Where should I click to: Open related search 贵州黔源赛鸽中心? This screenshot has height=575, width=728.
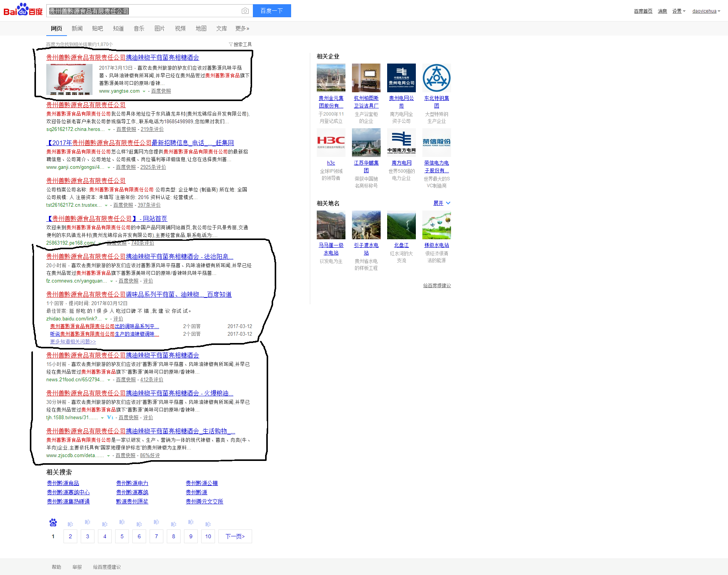coord(68,492)
